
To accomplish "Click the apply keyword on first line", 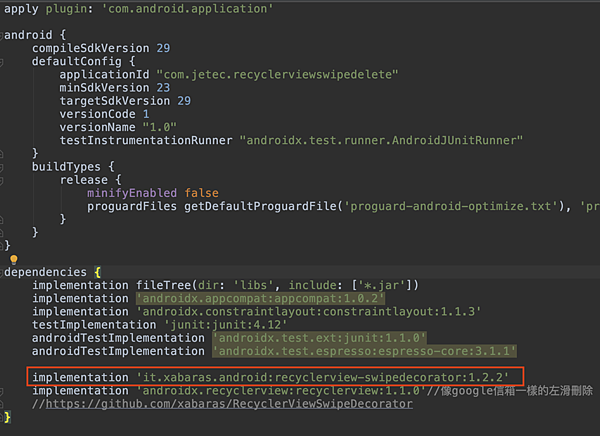I will 21,9.
